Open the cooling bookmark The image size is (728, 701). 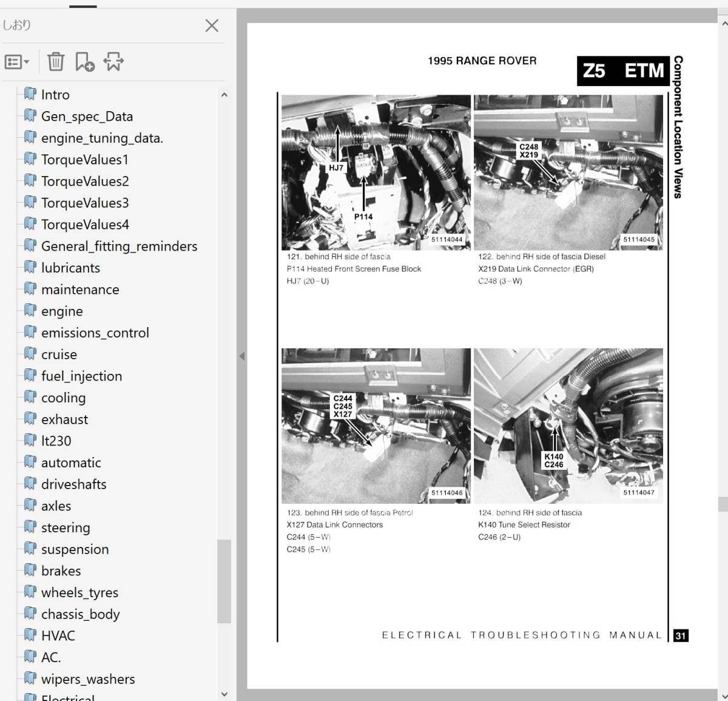(63, 398)
